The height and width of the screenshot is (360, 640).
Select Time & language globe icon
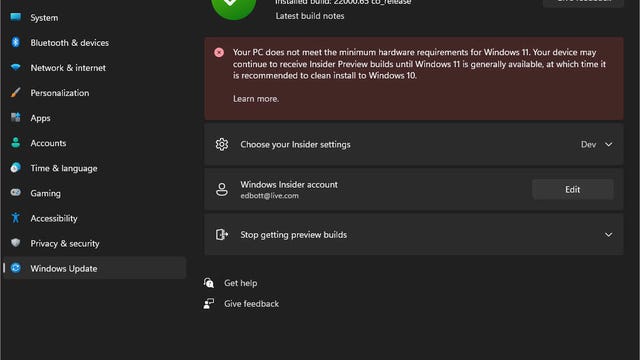tap(16, 168)
